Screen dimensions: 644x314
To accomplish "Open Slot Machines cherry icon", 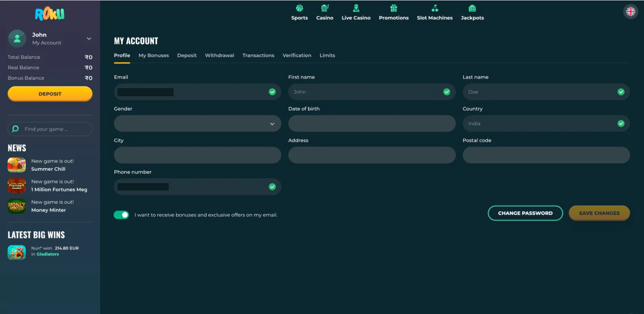I will tap(435, 8).
